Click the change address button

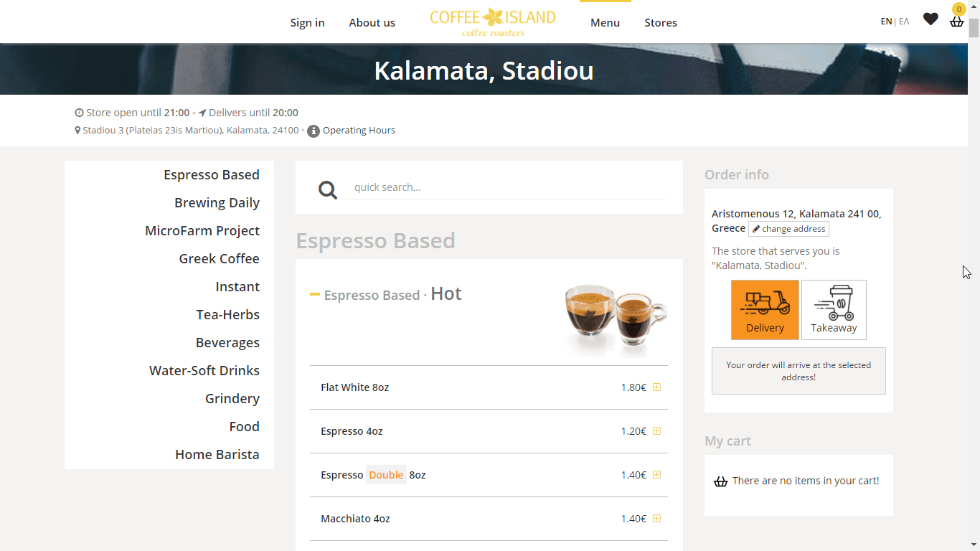click(x=788, y=229)
